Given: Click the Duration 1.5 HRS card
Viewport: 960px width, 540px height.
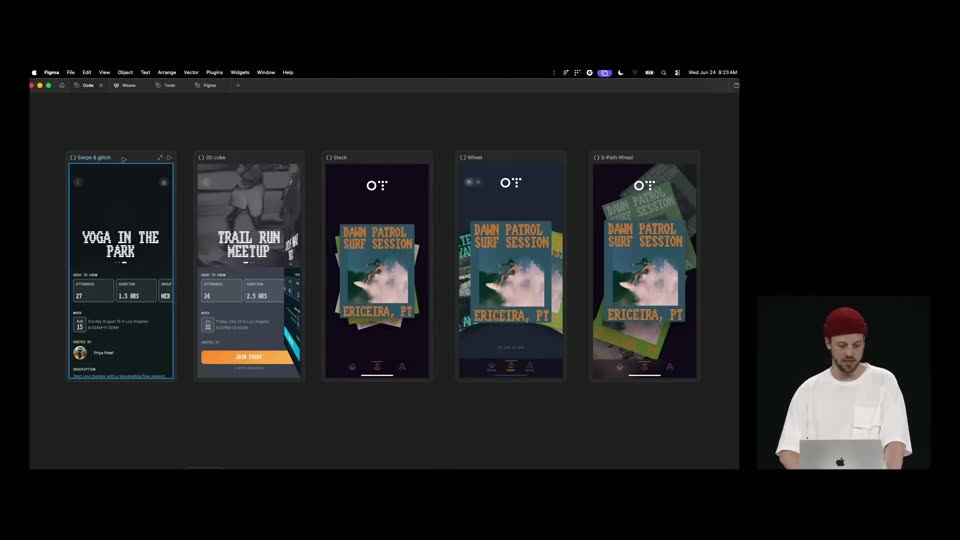Looking at the screenshot, I should (136, 291).
